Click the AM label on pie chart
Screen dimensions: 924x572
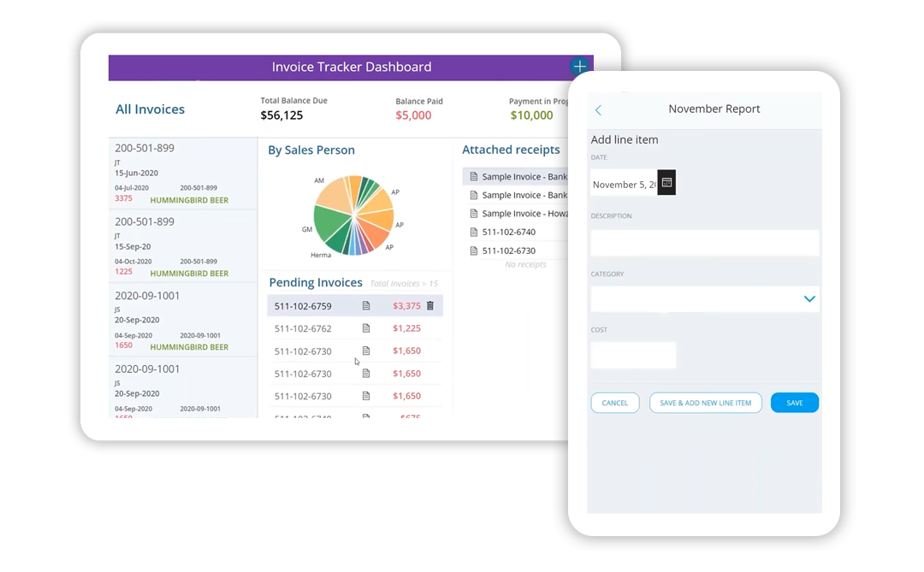tap(319, 181)
